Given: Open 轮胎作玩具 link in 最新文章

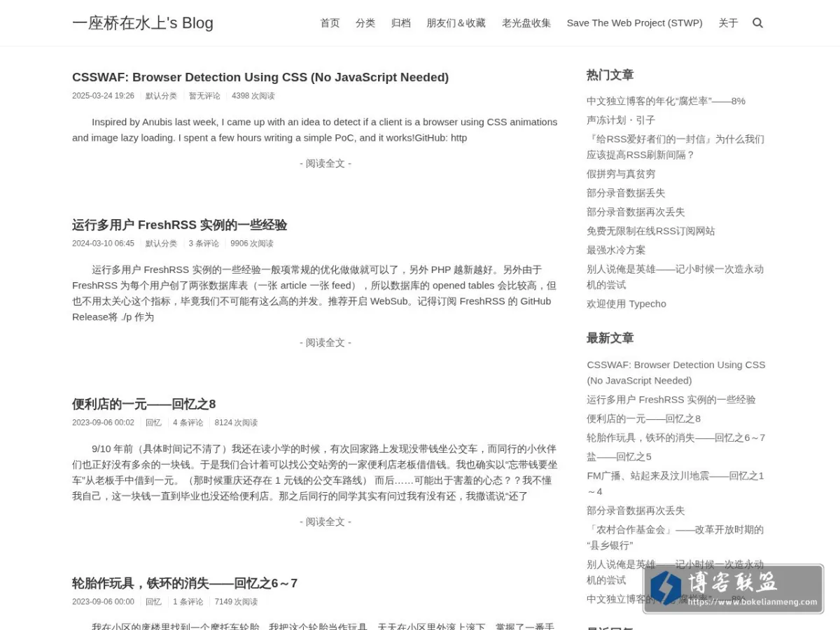Looking at the screenshot, I should pyautogui.click(x=676, y=437).
